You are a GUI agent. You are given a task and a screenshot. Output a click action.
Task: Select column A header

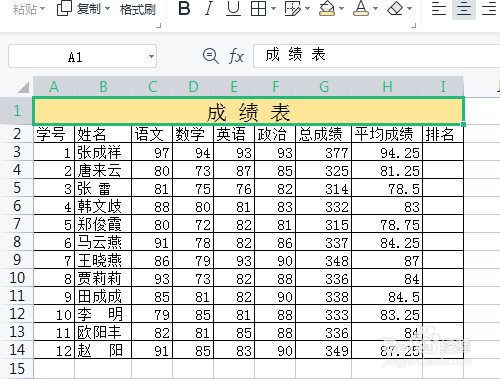54,87
